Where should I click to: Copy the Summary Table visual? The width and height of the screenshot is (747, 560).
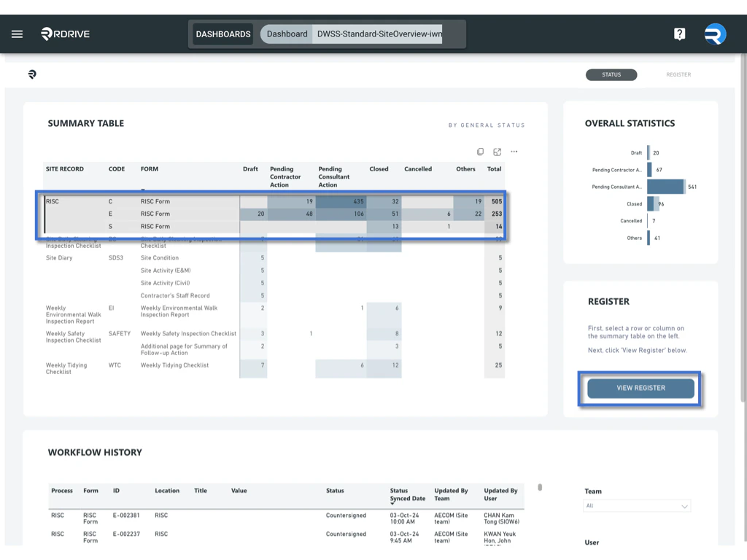480,151
